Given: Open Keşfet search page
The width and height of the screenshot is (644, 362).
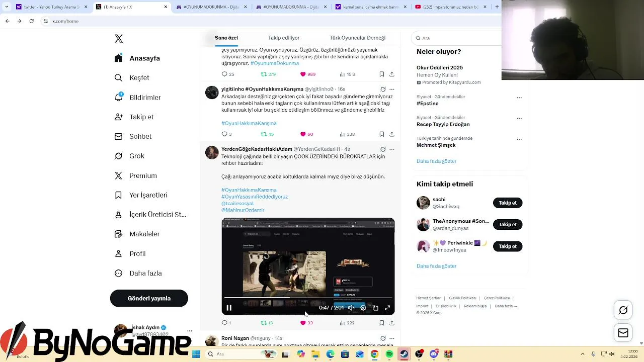Looking at the screenshot, I should pyautogui.click(x=132, y=78).
